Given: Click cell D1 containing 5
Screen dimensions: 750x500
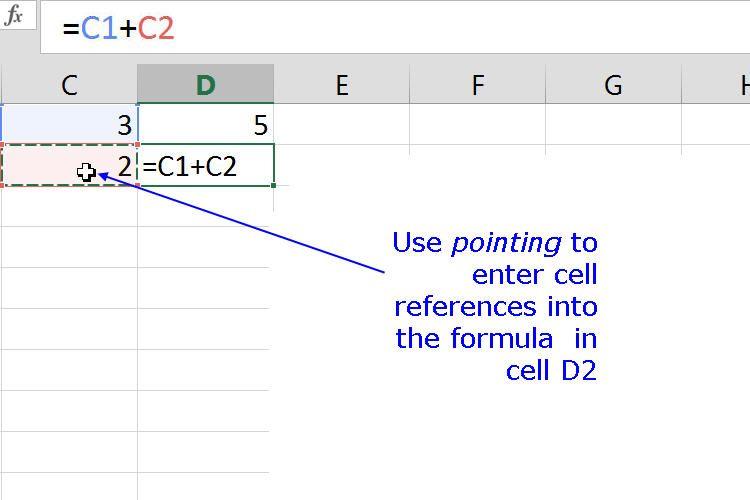Looking at the screenshot, I should 206,124.
